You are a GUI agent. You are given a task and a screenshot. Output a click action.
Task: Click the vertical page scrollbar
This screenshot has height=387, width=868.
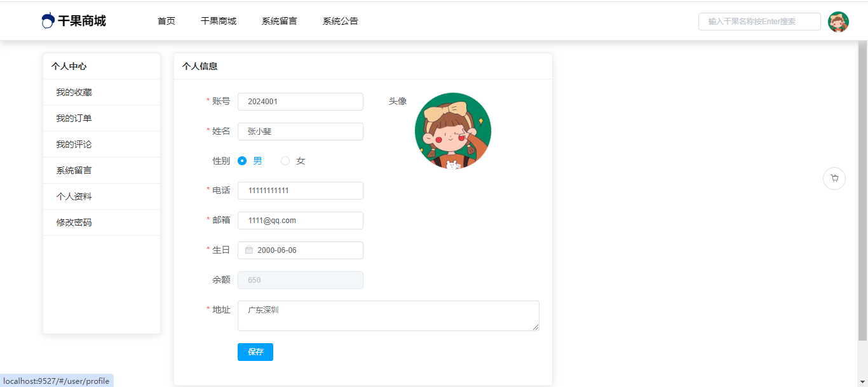click(x=862, y=191)
